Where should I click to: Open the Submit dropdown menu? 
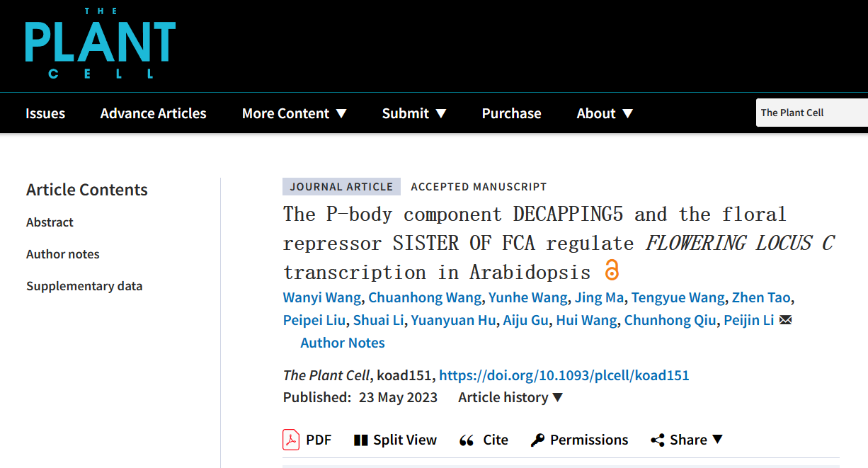pyautogui.click(x=414, y=113)
